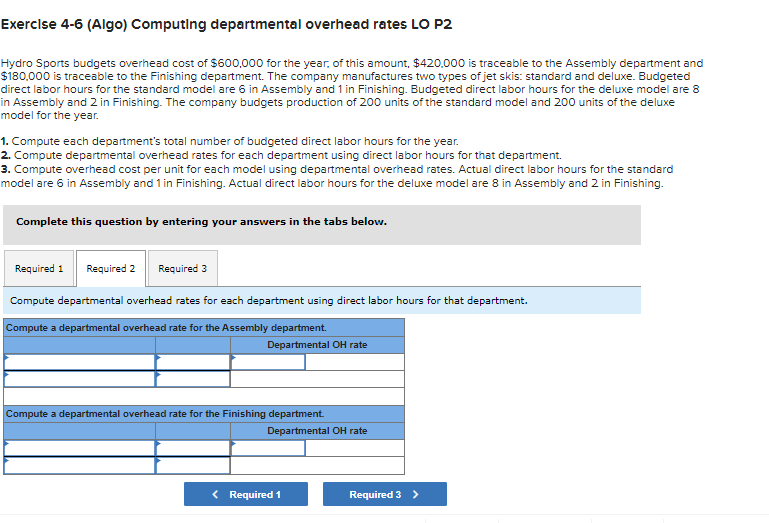Click the Exercise 4-6 heading
769x523 pixels.
pyautogui.click(x=226, y=24)
